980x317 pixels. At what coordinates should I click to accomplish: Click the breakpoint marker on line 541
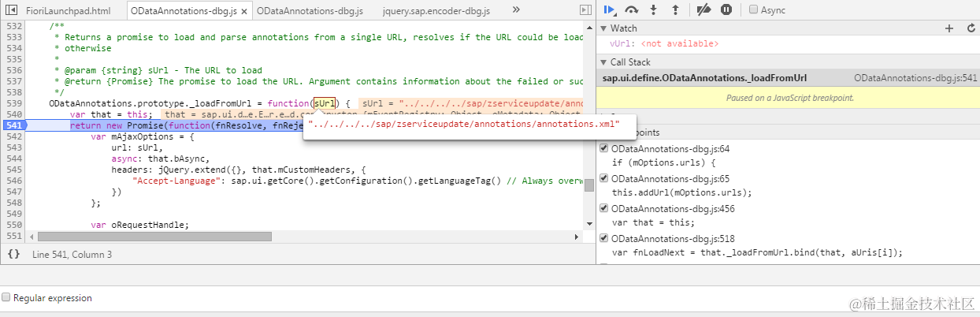13,125
